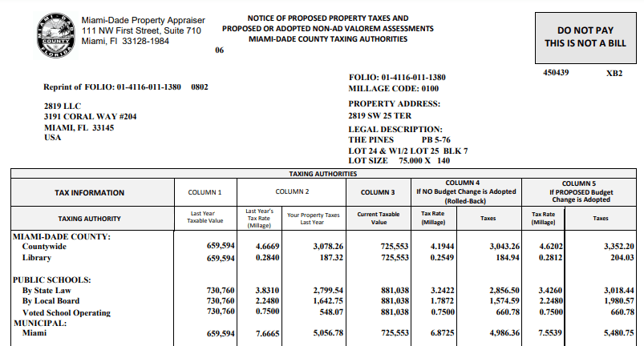Screen dimensions: 644x346
Task: Click the 'Miami' municipal row label
Action: (x=34, y=333)
